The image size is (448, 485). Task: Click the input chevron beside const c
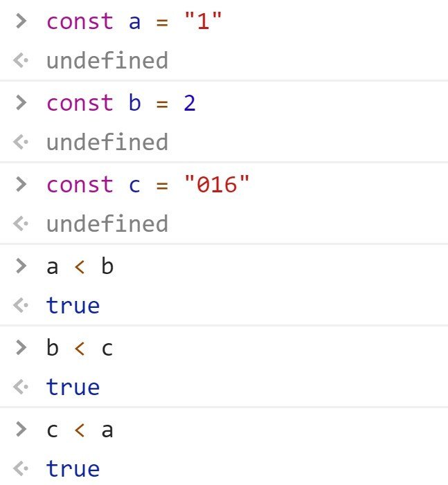point(21,184)
